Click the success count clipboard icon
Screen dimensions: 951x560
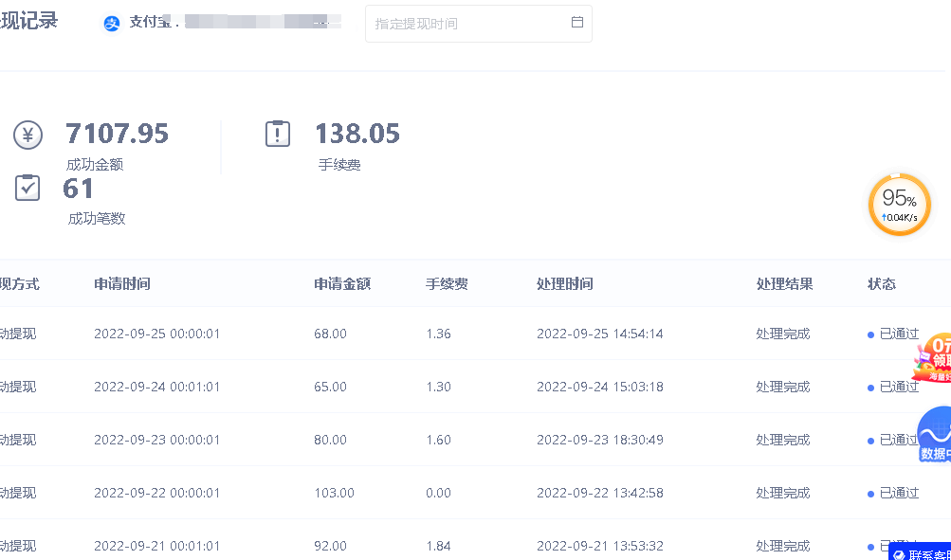[x=27, y=188]
